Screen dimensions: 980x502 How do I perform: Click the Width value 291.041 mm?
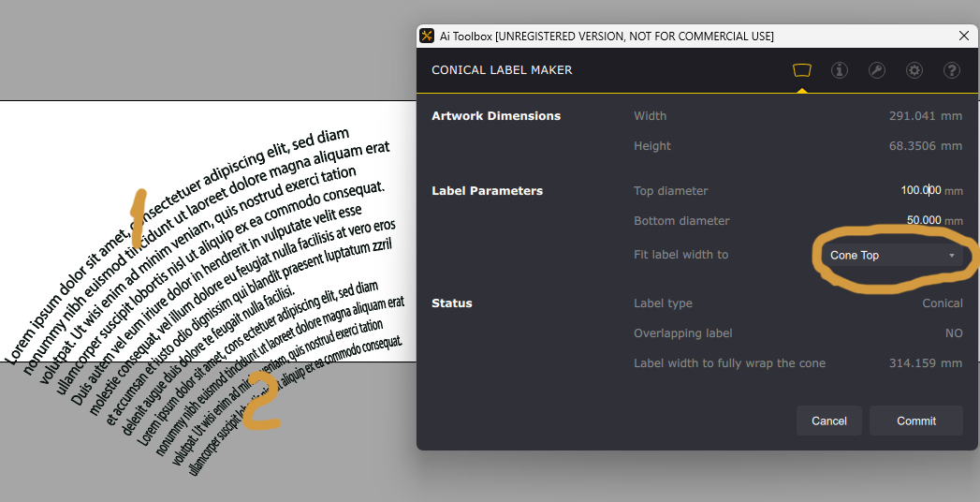pos(926,115)
